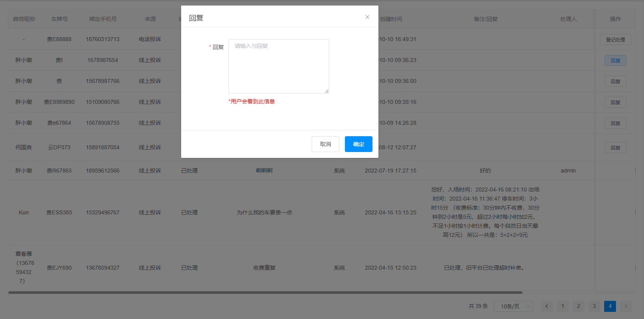
Task: Click the 回复 text area input
Action: (x=279, y=66)
